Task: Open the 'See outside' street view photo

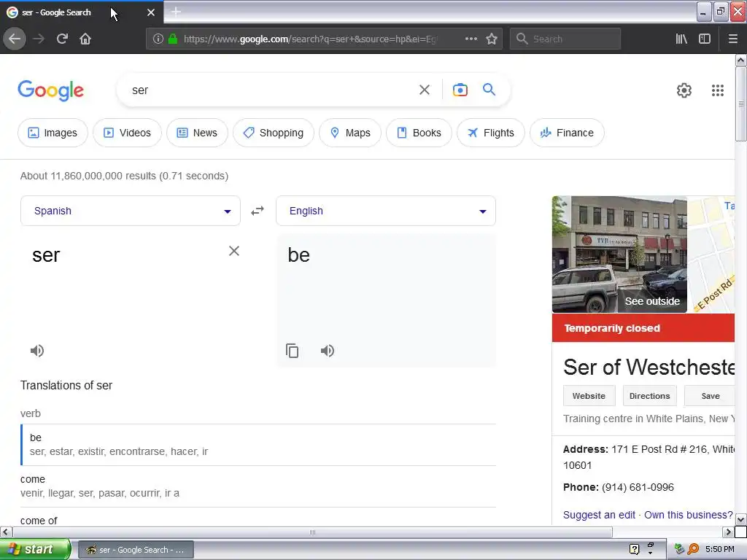Action: pyautogui.click(x=619, y=254)
